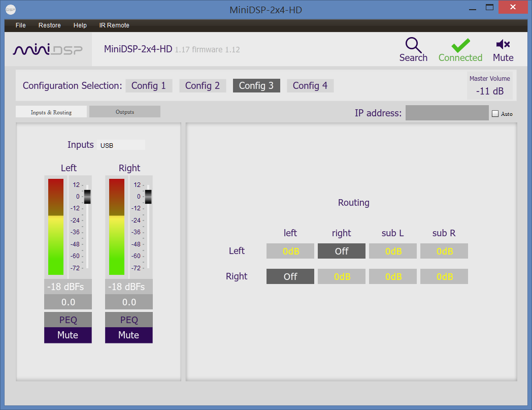Click the master Mute speaker icon

[x=503, y=44]
